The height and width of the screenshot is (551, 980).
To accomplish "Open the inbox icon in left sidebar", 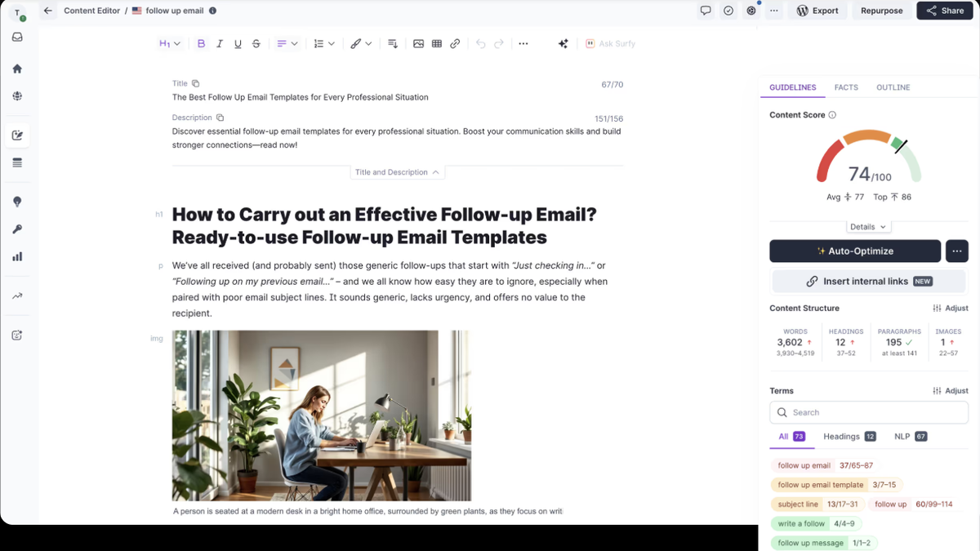I will pos(17,38).
